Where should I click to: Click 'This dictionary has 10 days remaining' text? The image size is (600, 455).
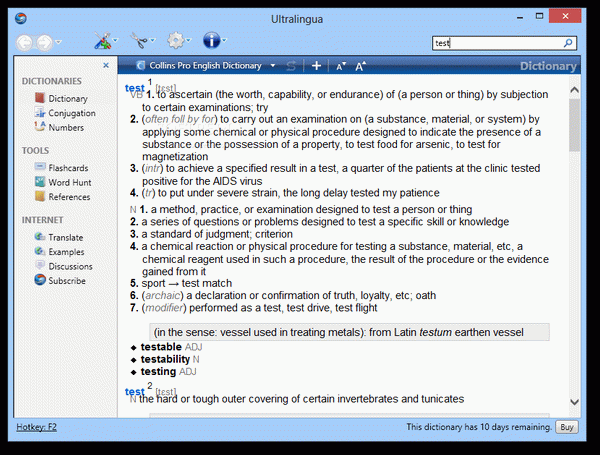(x=479, y=427)
